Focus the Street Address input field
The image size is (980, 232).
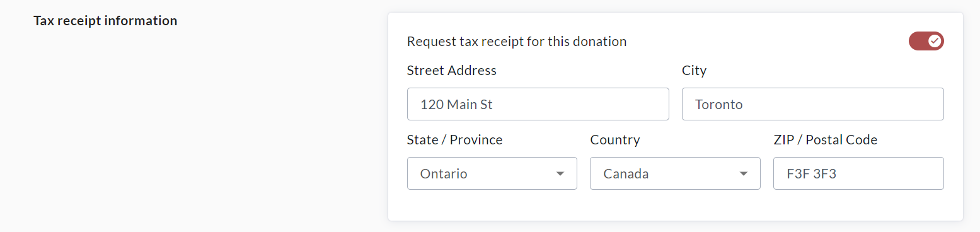tap(538, 104)
